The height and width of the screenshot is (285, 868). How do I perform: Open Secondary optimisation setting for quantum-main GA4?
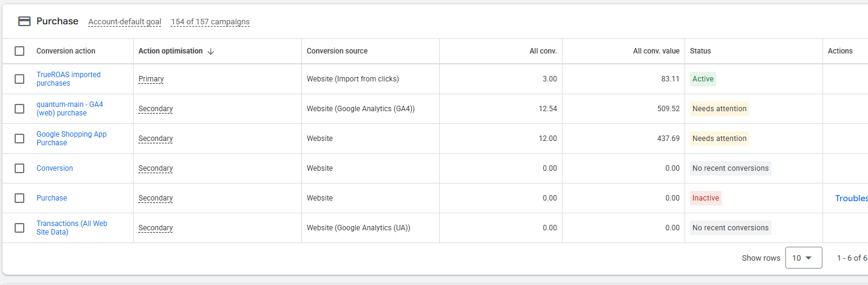pos(155,109)
